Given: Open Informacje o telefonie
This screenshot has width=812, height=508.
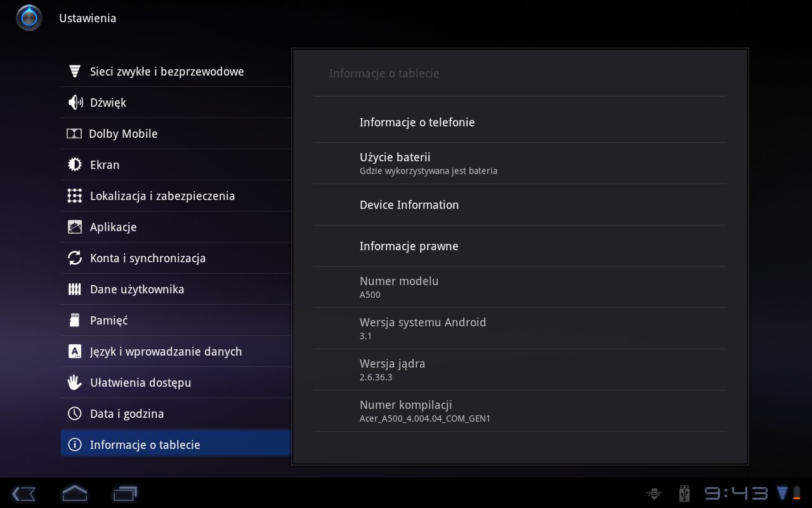Looking at the screenshot, I should point(520,122).
